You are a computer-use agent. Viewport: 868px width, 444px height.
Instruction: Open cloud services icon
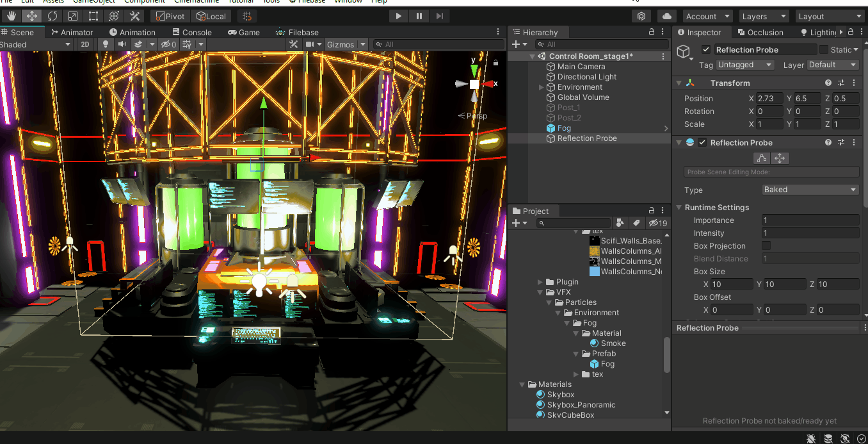point(667,16)
